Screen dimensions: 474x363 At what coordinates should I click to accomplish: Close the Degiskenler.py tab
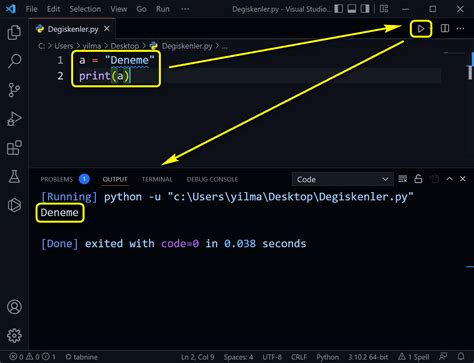(107, 29)
